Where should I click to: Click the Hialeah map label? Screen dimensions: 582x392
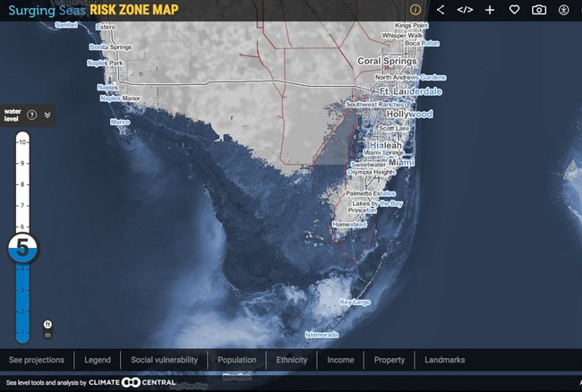point(386,145)
